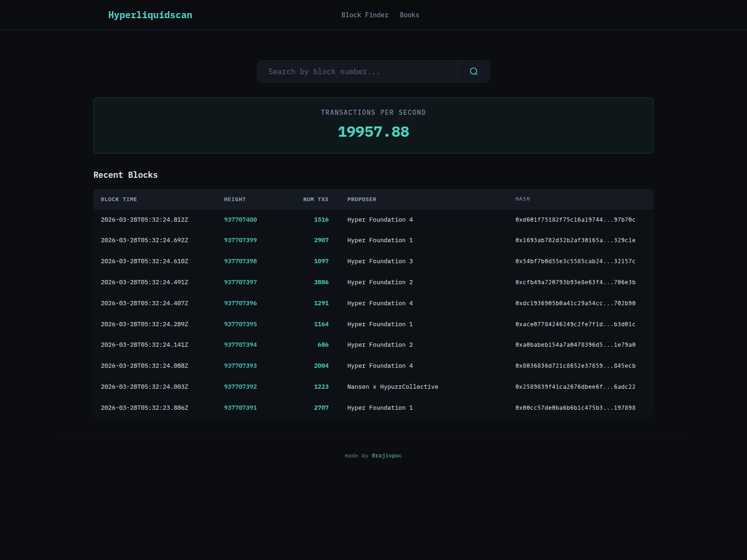Open the Books nav item
The image size is (747, 560).
[x=409, y=15]
